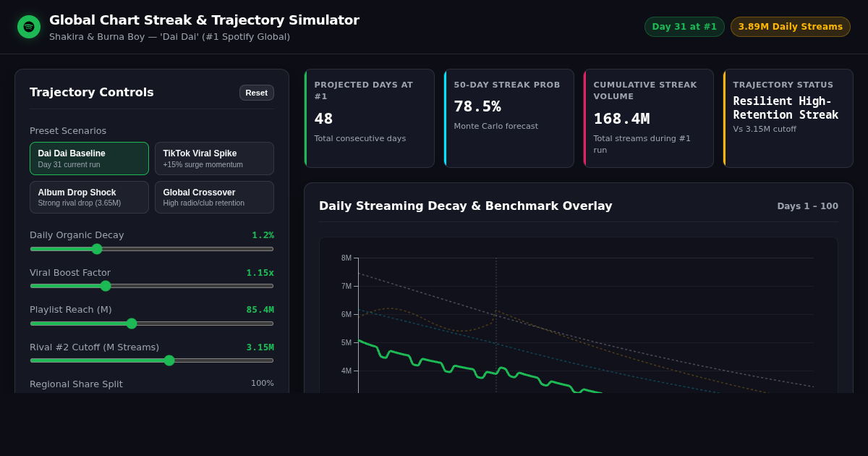Click the Shakira & Burna Boy subtitle
Viewport: 868px width, 456px height.
coord(169,37)
